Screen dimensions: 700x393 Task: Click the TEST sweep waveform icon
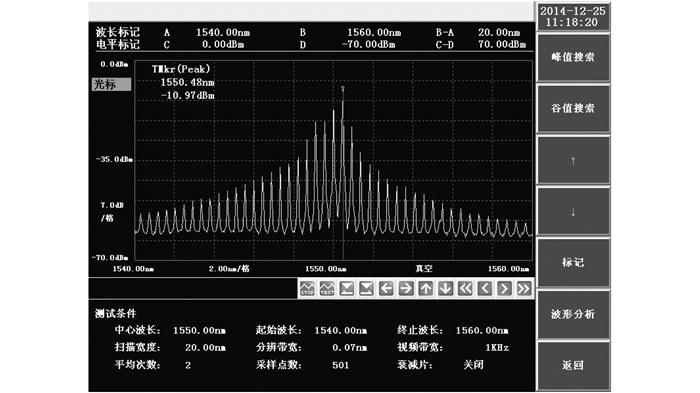pyautogui.click(x=327, y=288)
